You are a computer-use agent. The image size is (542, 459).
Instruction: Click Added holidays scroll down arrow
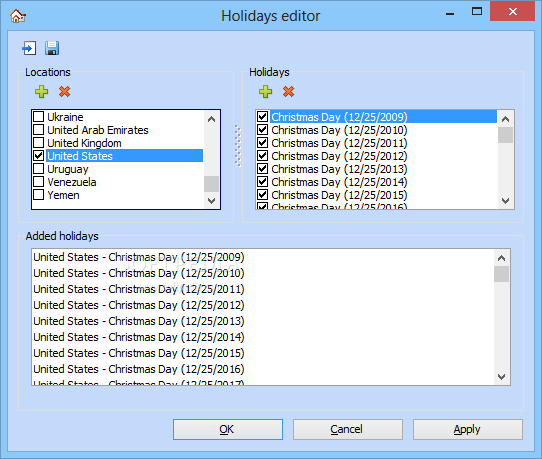click(502, 377)
